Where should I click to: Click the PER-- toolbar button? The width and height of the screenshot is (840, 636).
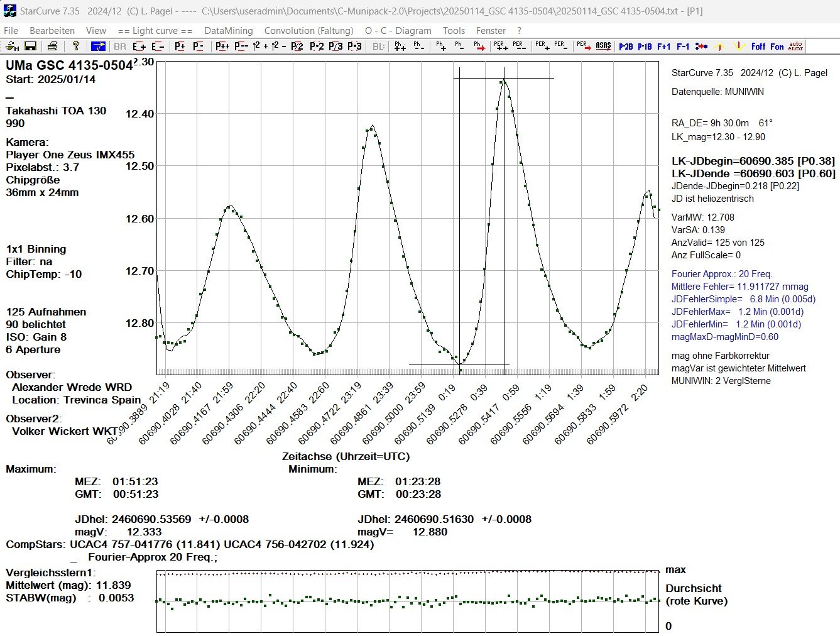point(518,46)
